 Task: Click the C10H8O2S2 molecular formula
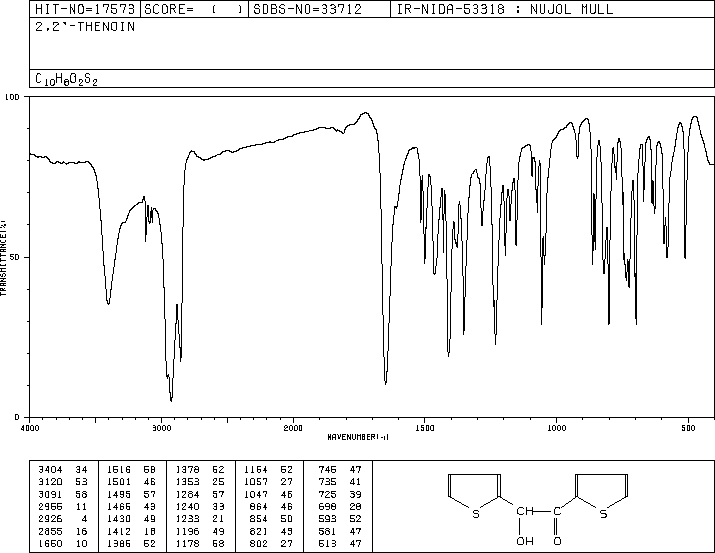(66, 79)
